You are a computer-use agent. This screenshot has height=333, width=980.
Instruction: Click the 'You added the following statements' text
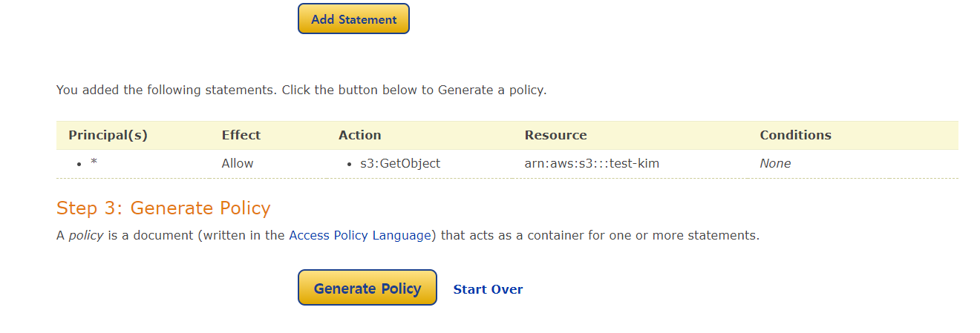tap(301, 90)
